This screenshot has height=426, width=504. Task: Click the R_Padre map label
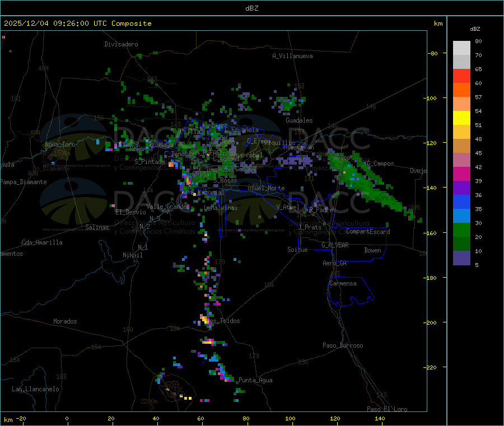[321, 210]
